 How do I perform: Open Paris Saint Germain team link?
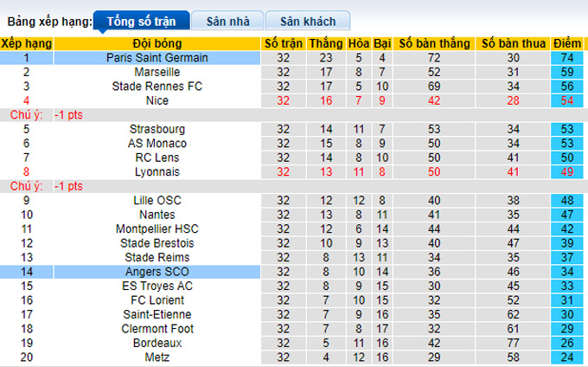pos(157,58)
